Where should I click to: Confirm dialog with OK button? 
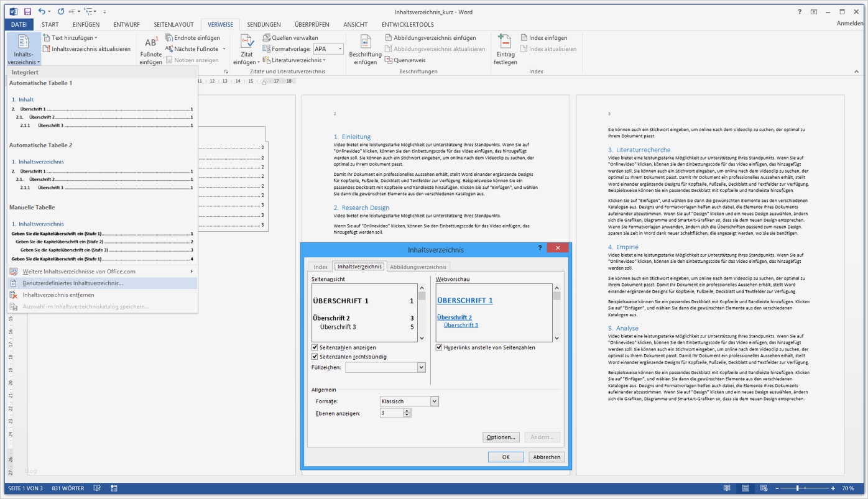click(x=506, y=457)
